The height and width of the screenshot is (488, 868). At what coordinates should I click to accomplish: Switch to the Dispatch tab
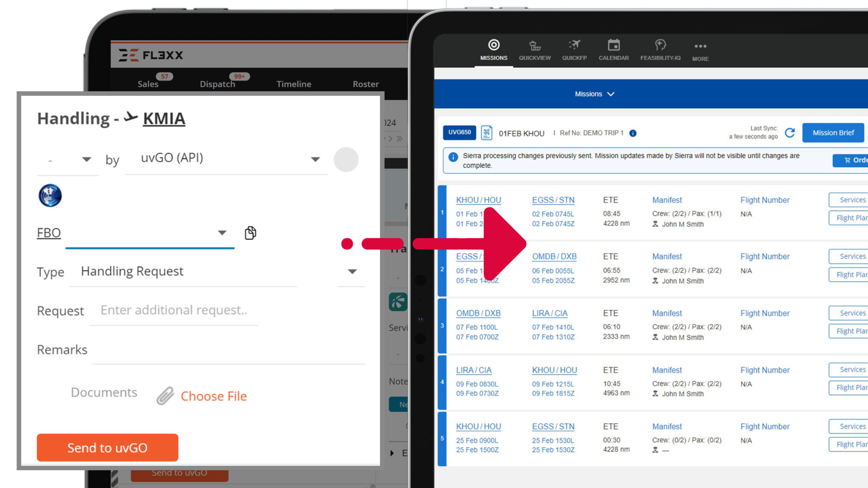tap(217, 84)
